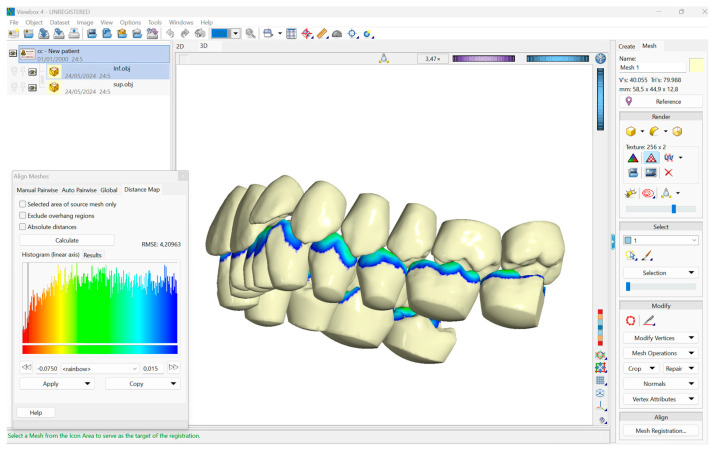Click the viewport light lamp icon
Viewport: 714px width, 451px height.
click(x=384, y=58)
